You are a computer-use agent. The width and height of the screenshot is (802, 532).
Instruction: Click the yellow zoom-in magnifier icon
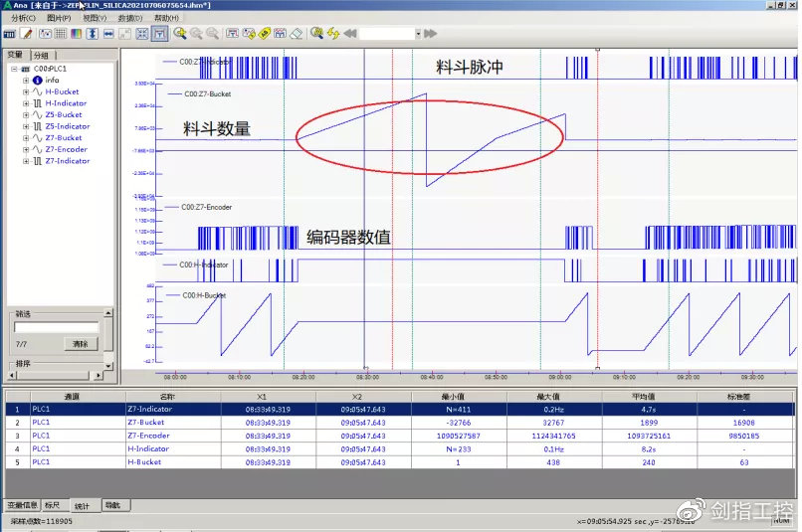(179, 34)
